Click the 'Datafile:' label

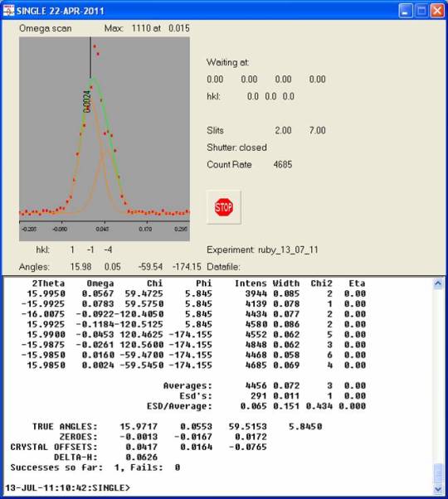pyautogui.click(x=223, y=267)
